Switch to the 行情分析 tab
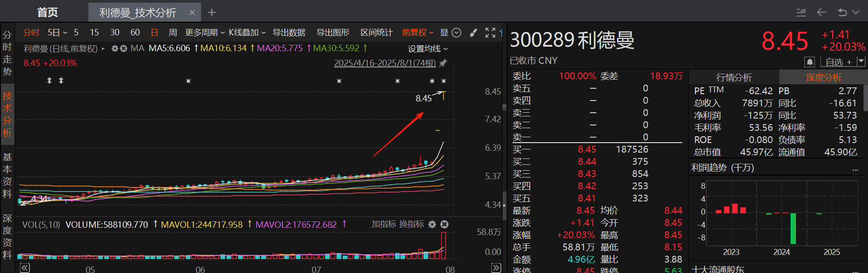Viewport: 868px width, 273px height. [x=734, y=77]
